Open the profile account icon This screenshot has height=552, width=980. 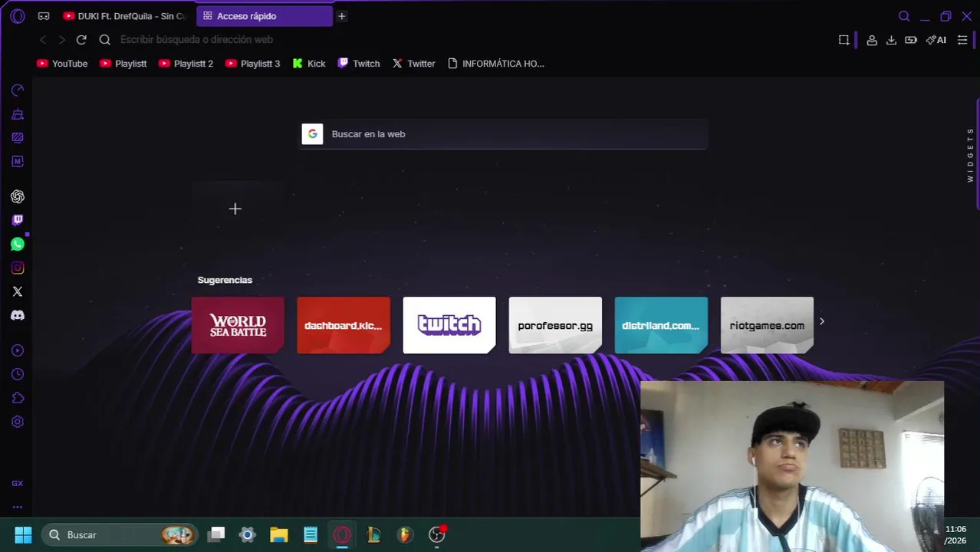pyautogui.click(x=872, y=40)
